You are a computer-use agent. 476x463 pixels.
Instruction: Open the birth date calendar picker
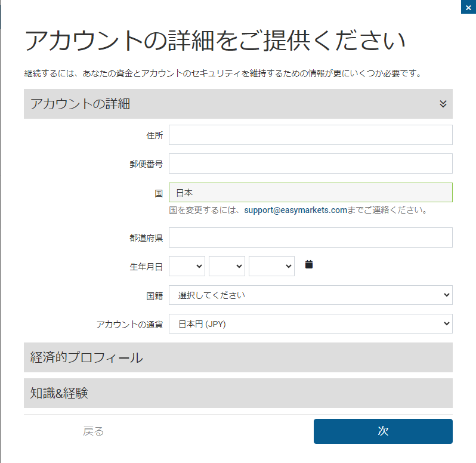309,264
